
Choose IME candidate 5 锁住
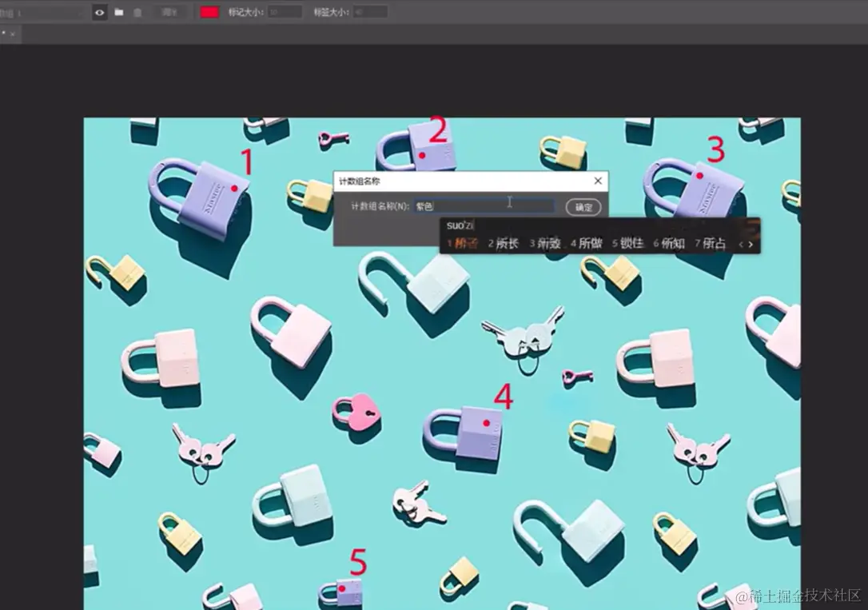click(x=627, y=243)
